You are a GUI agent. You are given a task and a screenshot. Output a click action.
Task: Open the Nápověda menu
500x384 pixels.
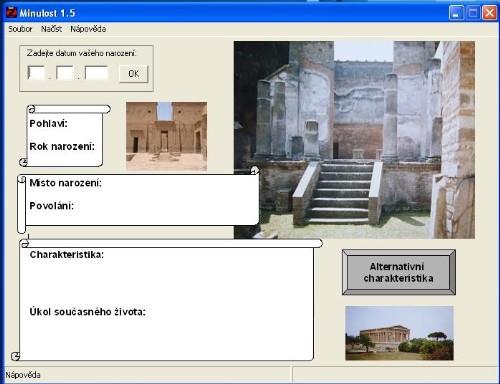88,29
